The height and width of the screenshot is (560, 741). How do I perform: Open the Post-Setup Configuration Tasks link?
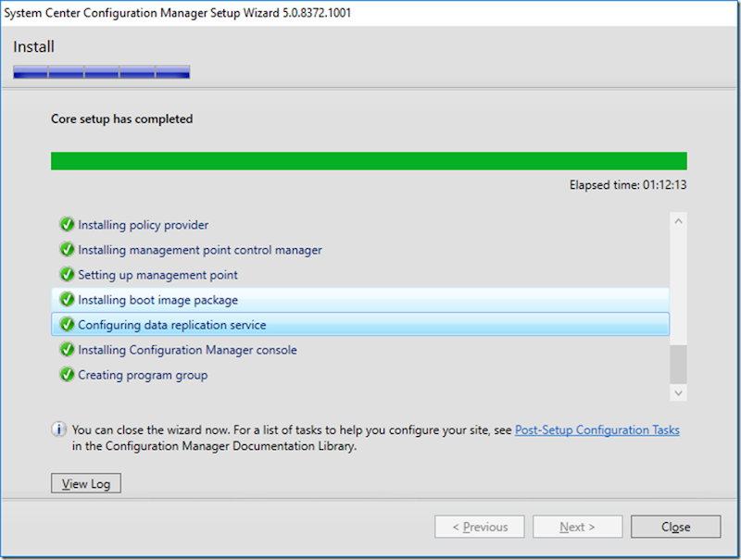click(597, 430)
